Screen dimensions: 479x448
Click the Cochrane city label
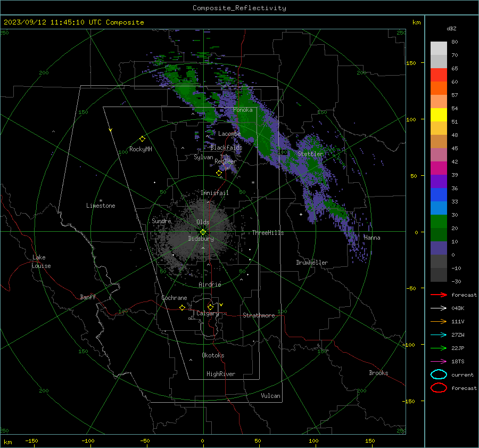click(x=174, y=298)
